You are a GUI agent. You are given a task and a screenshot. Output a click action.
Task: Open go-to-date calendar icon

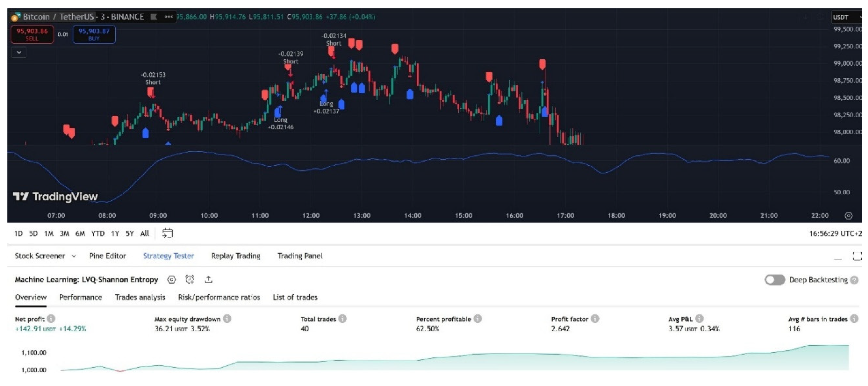(x=167, y=233)
